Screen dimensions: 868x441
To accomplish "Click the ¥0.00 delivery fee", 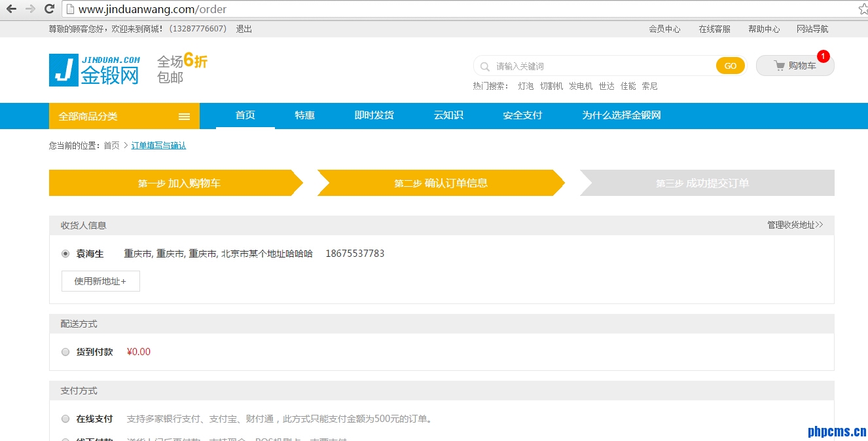I will click(x=139, y=352).
